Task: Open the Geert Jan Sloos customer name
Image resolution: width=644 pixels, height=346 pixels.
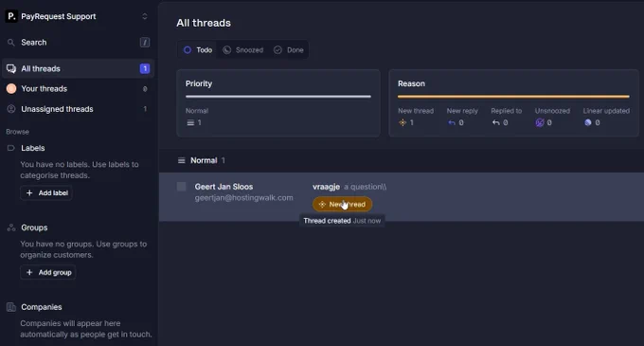Action: [x=224, y=187]
